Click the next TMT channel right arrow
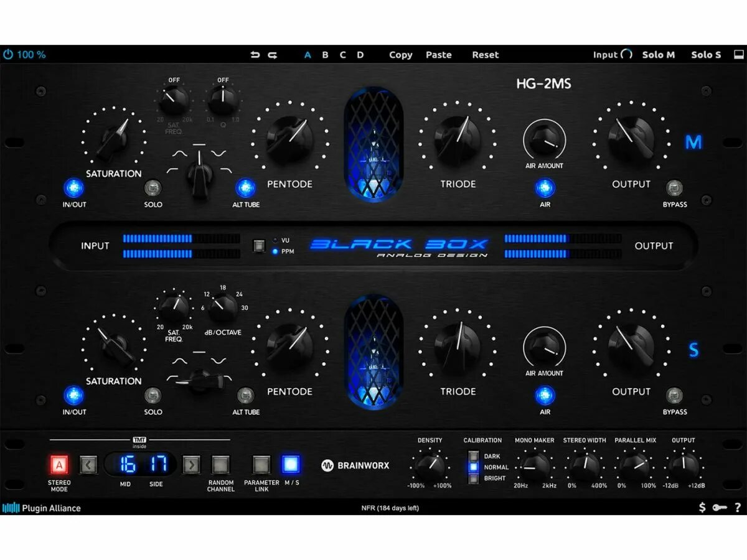 (192, 464)
